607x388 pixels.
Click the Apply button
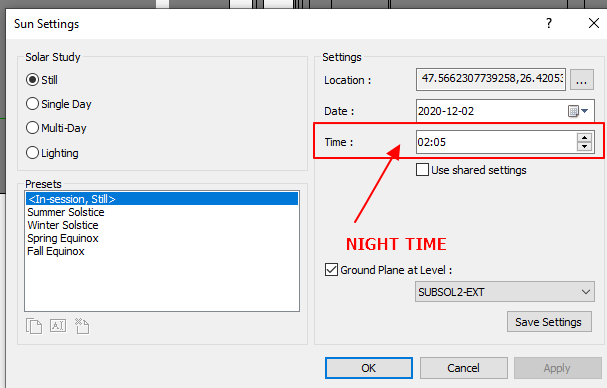coord(557,368)
